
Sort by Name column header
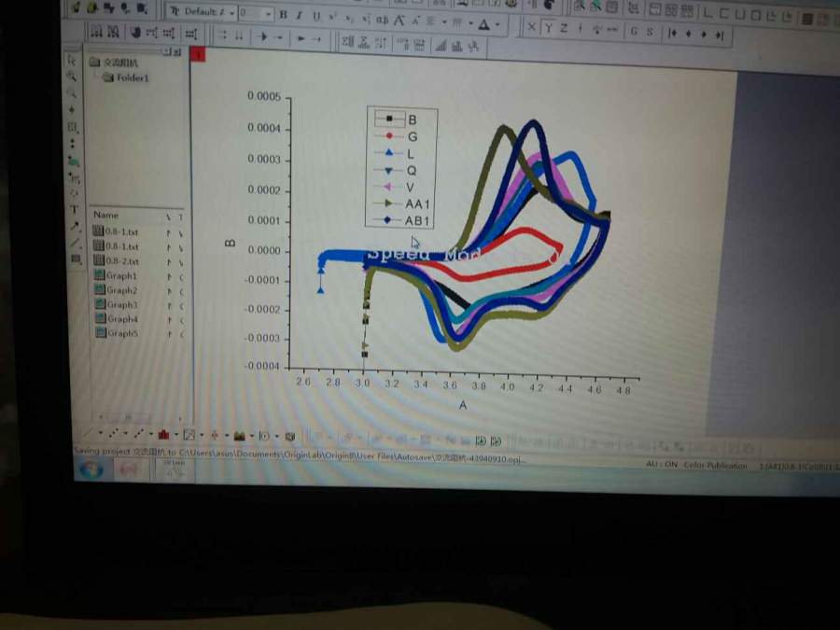tap(106, 215)
